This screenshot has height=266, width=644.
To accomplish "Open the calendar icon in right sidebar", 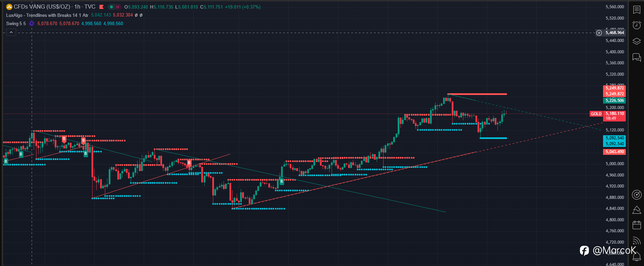I will [636, 225].
